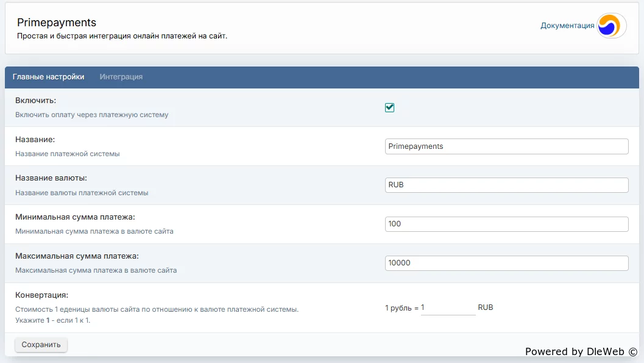The width and height of the screenshot is (644, 363).
Task: Click the hint 'Максимальная сумма платежа в валюте сайта'
Action: coord(96,270)
